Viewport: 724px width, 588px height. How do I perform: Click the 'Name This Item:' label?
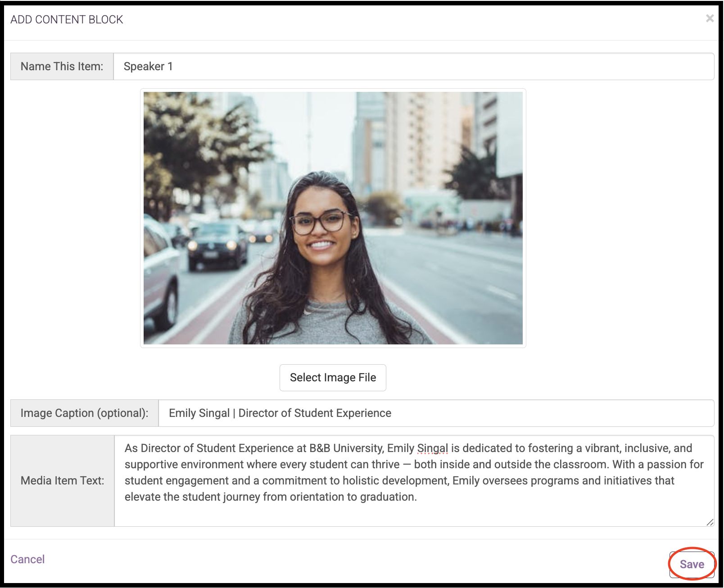[62, 67]
